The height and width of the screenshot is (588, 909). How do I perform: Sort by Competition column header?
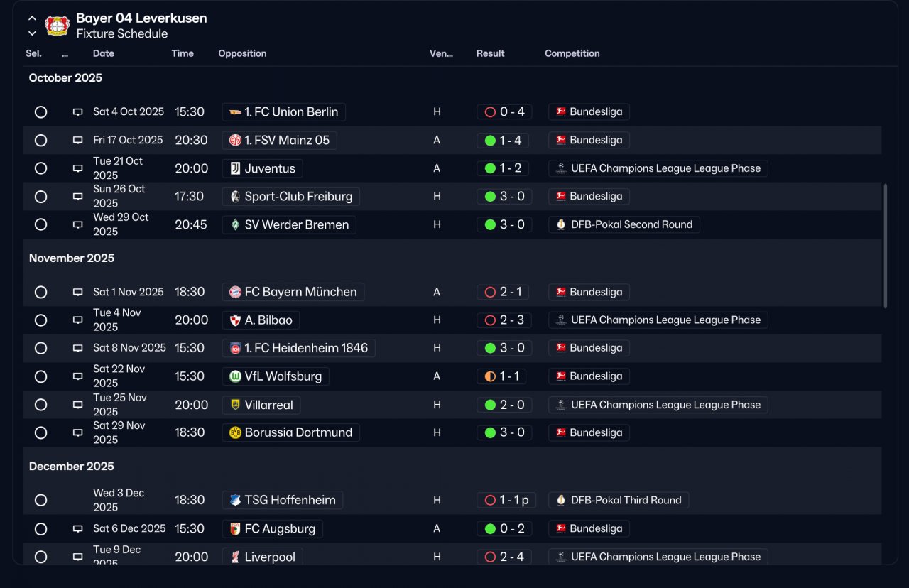pos(572,53)
